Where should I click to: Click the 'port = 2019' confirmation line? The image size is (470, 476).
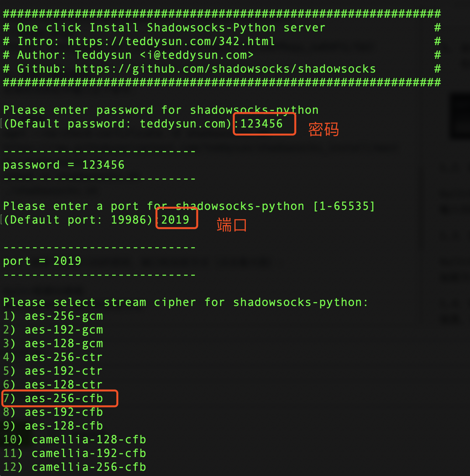point(42,261)
